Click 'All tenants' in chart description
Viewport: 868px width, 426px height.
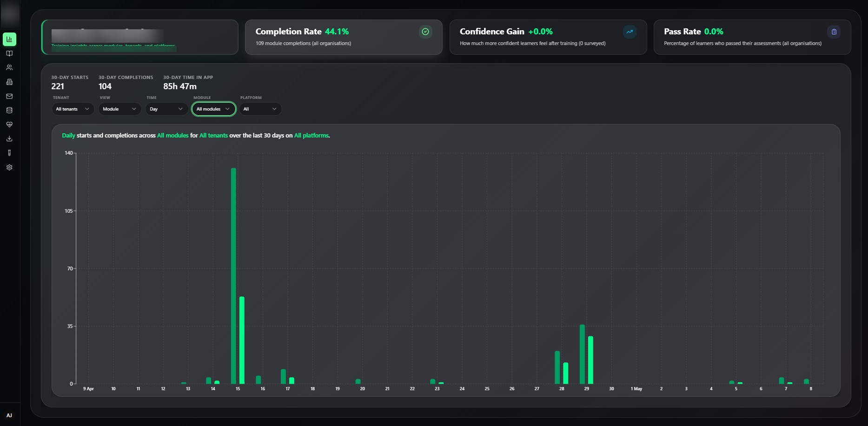(214, 136)
